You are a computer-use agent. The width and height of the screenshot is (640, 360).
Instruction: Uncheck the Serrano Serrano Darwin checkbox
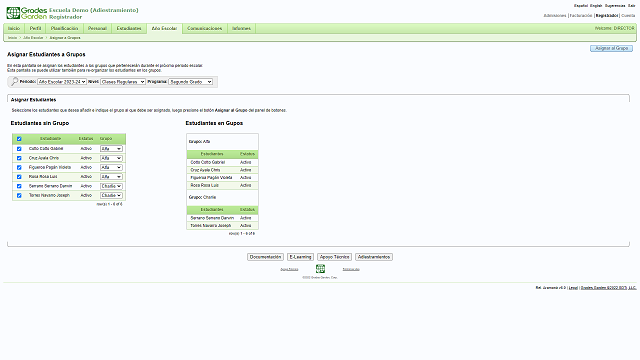(x=19, y=187)
